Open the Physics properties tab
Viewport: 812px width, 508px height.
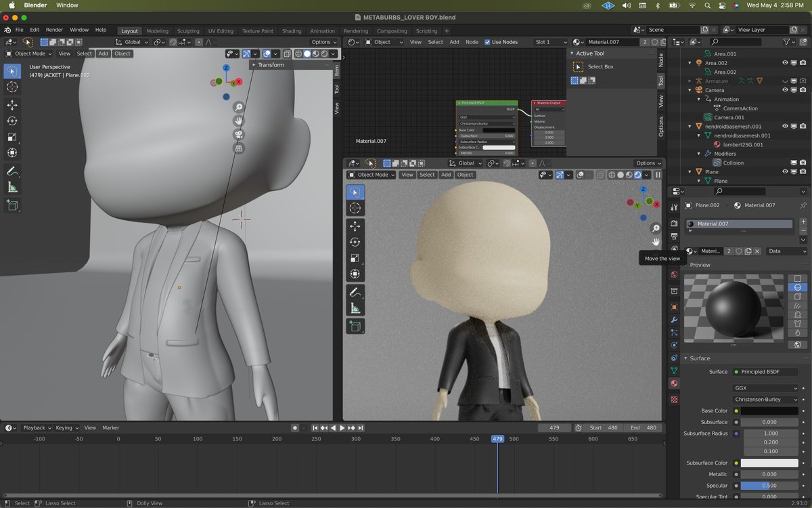pos(673,345)
